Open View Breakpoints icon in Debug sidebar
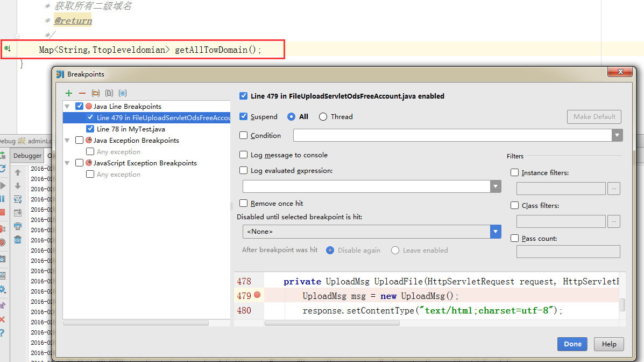644x362 pixels. point(3,229)
